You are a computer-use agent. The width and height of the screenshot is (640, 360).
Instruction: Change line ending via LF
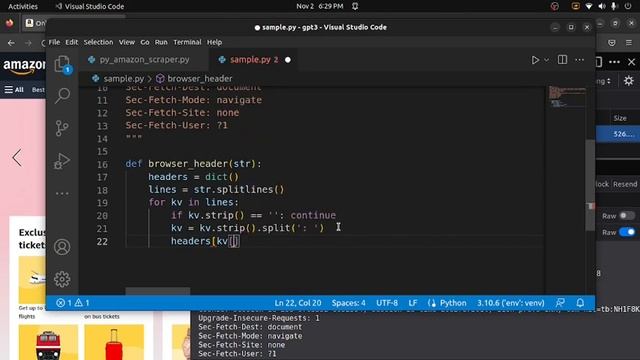click(413, 303)
